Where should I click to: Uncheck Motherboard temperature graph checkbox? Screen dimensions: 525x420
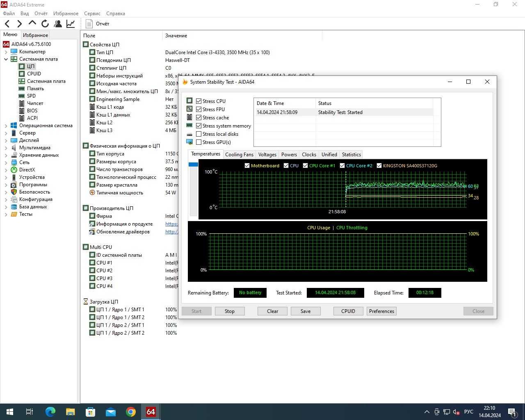tap(247, 166)
